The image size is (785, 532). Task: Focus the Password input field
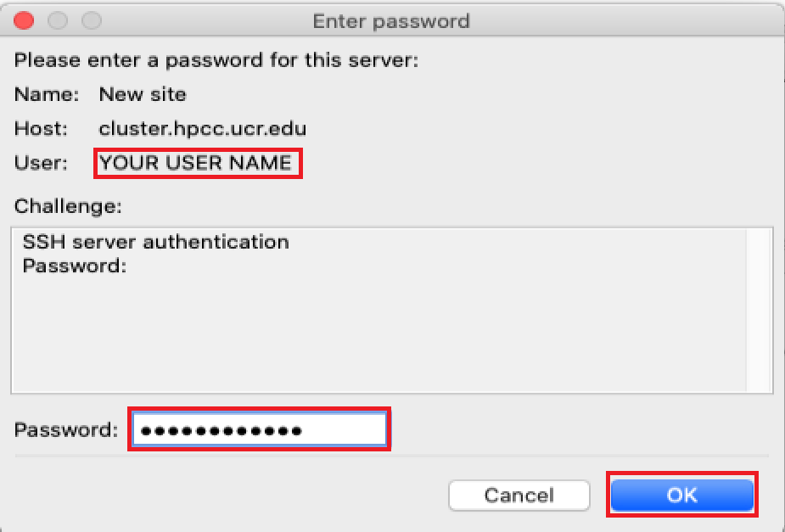259,429
